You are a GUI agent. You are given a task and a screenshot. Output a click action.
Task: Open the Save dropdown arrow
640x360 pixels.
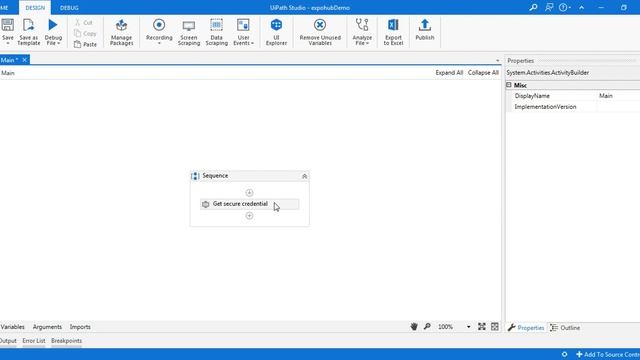point(8,43)
